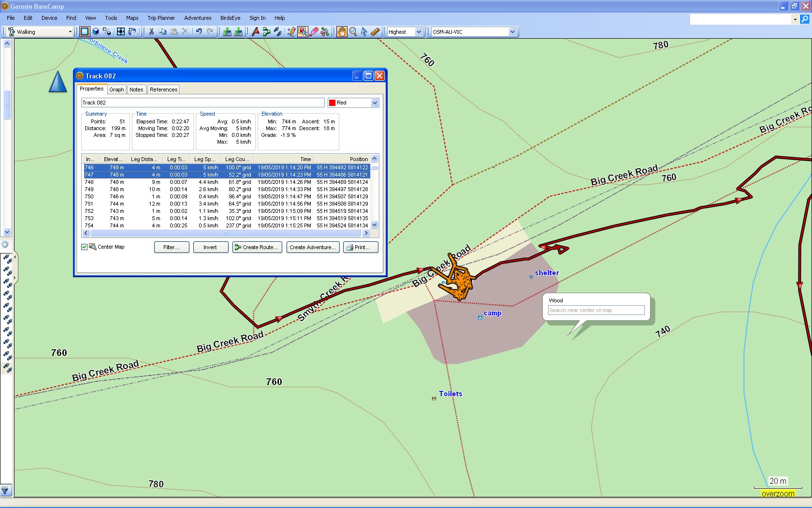The width and height of the screenshot is (812, 508).
Task: Select track point row 753
Action: pos(226,218)
